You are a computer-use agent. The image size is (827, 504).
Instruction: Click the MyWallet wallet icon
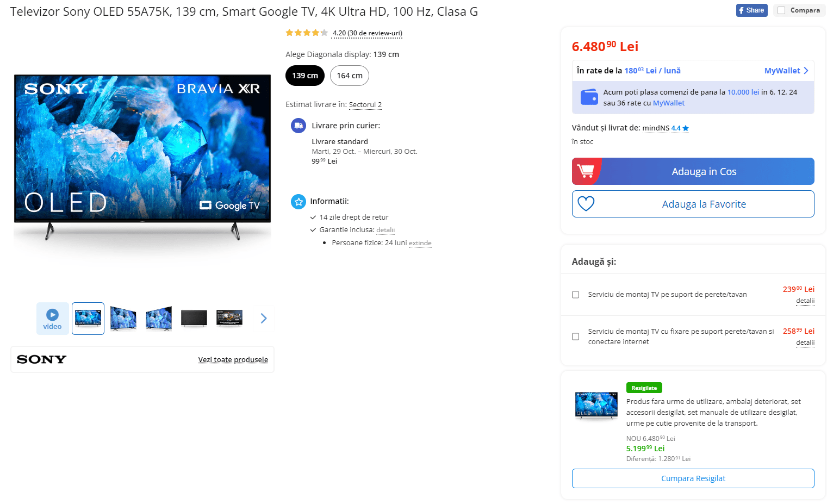[x=589, y=97]
